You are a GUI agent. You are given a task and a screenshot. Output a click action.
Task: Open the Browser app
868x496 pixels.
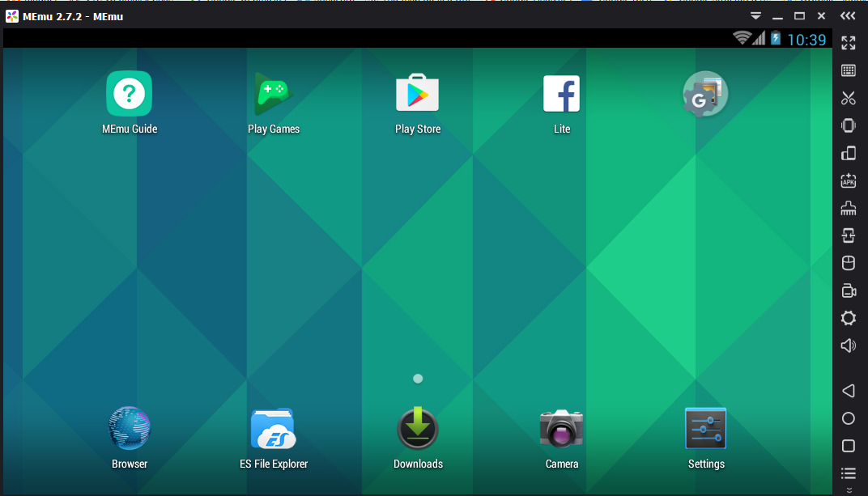129,428
